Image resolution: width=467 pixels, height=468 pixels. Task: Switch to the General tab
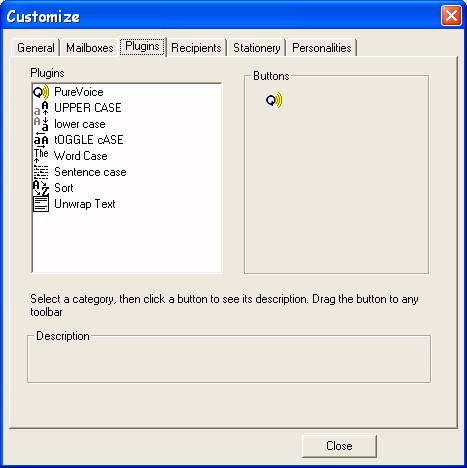(36, 48)
